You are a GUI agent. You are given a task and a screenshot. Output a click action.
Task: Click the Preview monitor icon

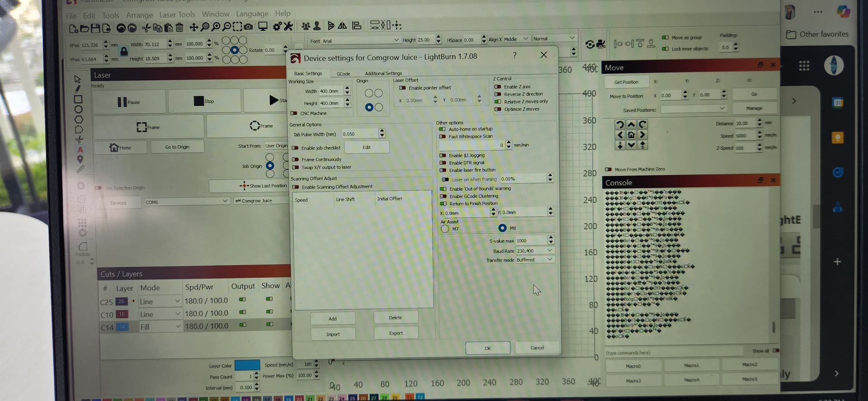click(x=263, y=26)
